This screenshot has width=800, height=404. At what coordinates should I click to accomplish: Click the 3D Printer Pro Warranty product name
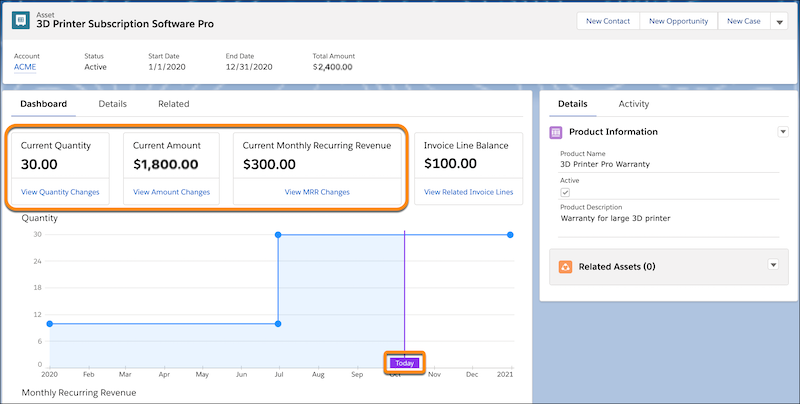pyautogui.click(x=605, y=164)
